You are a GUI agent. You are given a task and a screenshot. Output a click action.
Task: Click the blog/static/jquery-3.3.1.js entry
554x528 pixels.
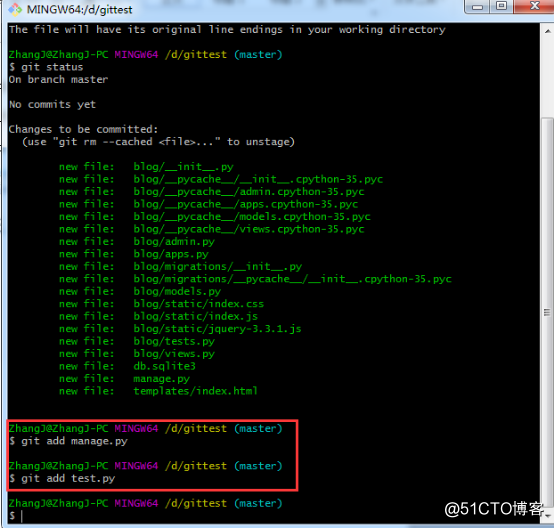click(x=180, y=329)
